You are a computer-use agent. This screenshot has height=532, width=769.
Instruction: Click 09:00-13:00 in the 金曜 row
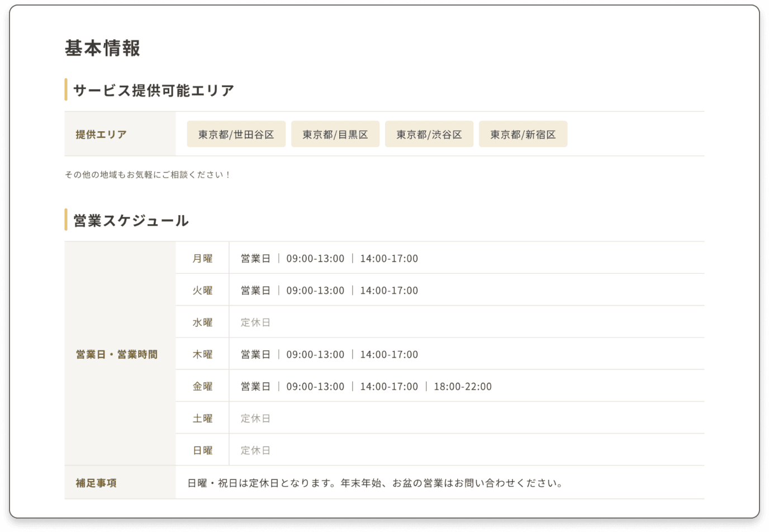pyautogui.click(x=315, y=386)
